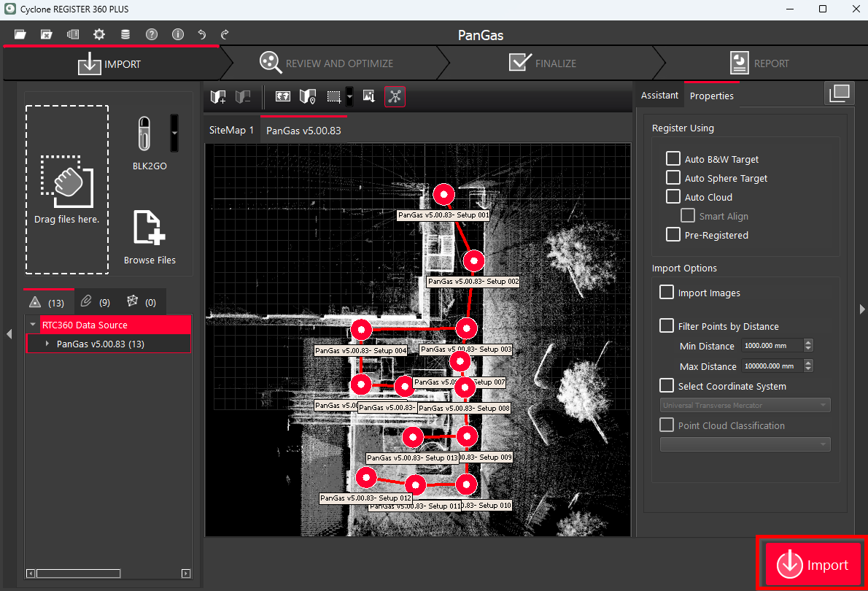Expand the PanGas v5.00.83 (13) tree node

(x=47, y=344)
